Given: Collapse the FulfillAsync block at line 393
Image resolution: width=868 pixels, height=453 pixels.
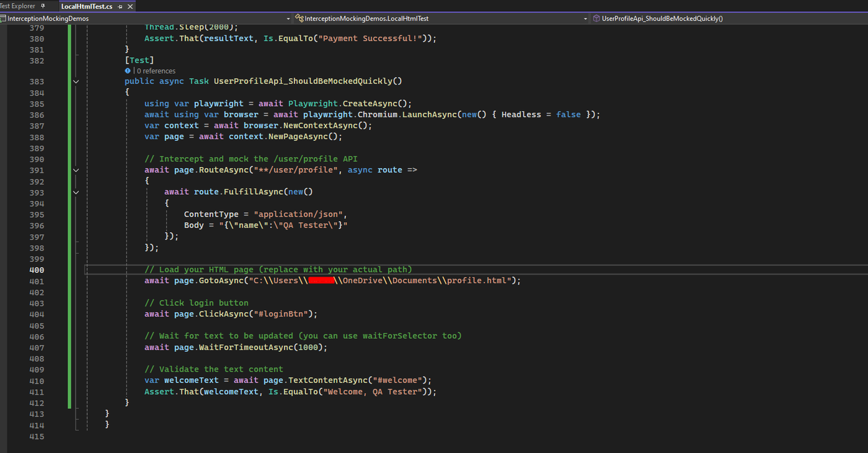Looking at the screenshot, I should click(x=76, y=192).
